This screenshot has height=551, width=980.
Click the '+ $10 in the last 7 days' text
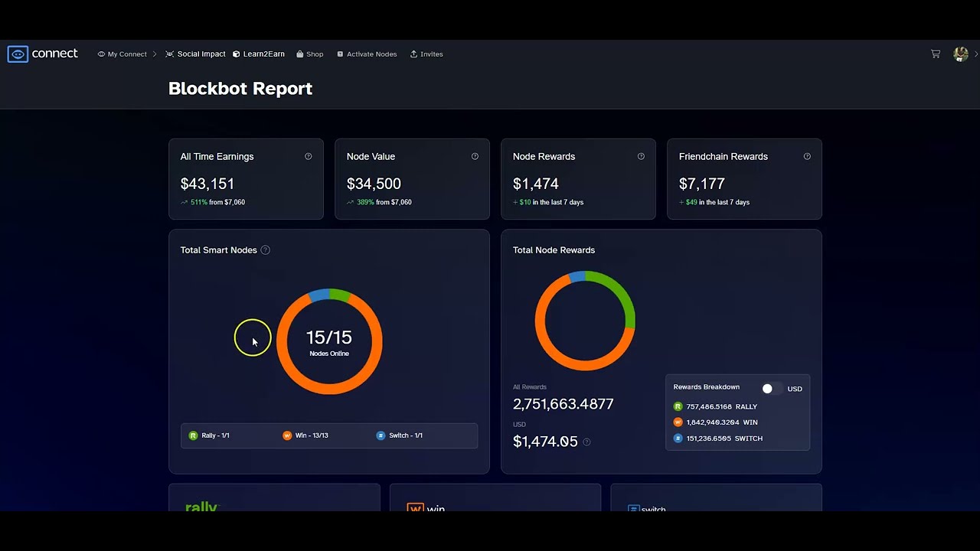[548, 202]
